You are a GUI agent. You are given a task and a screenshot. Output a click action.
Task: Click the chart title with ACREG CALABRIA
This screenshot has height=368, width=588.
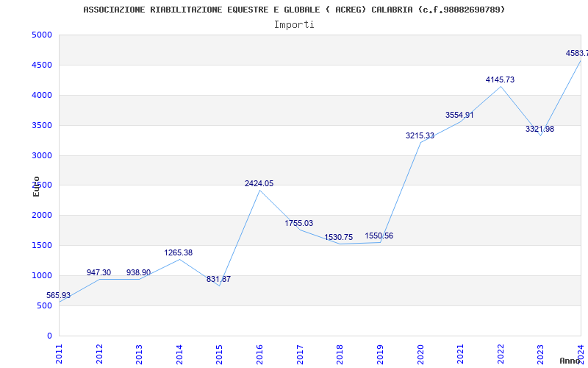click(x=294, y=10)
